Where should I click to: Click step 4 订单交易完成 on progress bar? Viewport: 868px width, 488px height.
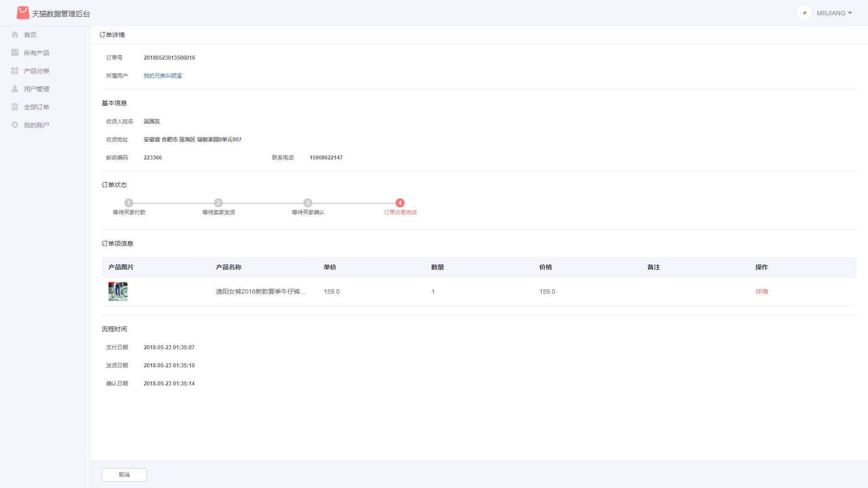[x=400, y=203]
